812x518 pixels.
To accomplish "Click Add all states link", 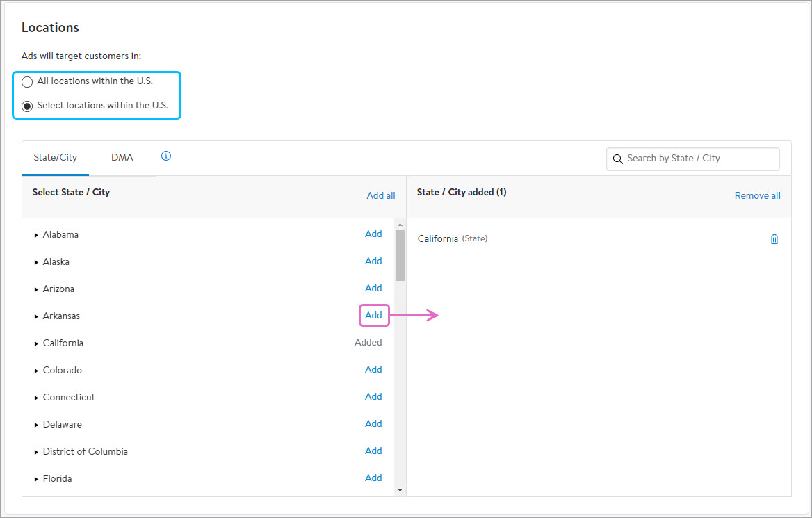I will pyautogui.click(x=380, y=196).
